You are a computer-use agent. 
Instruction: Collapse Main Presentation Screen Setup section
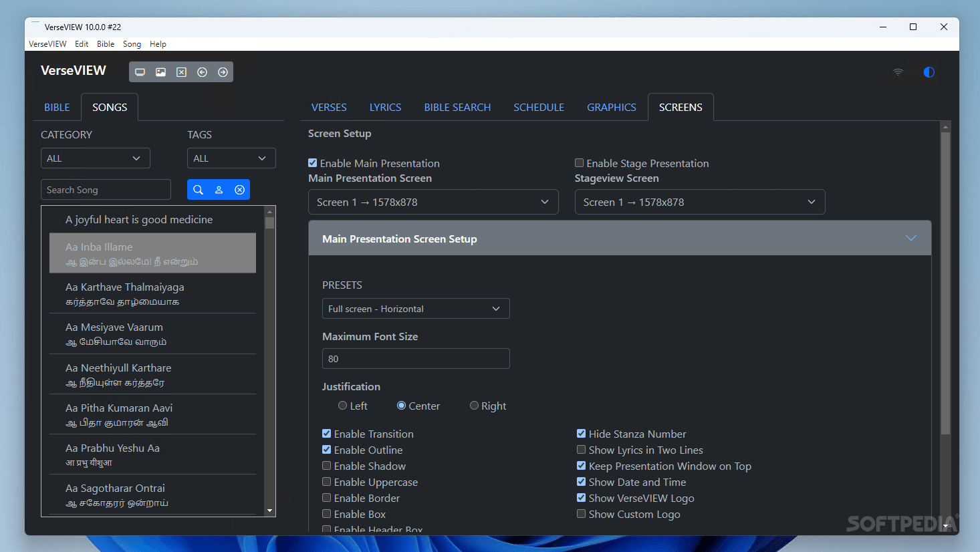(620, 239)
